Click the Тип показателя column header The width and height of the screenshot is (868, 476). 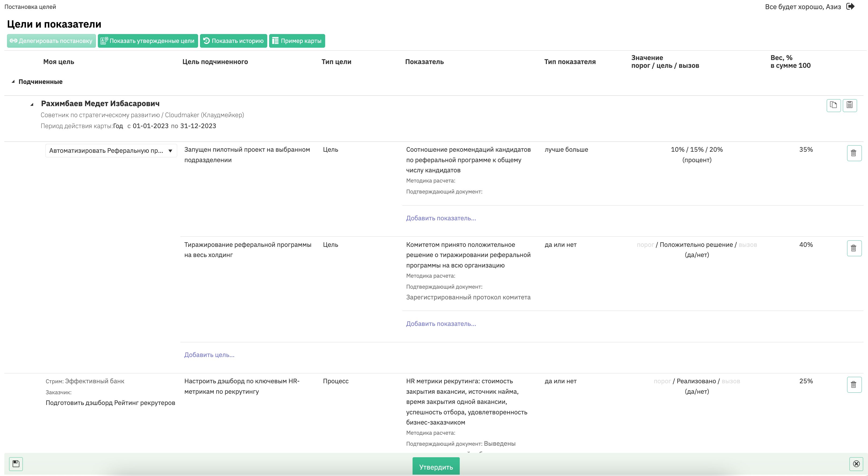point(570,62)
